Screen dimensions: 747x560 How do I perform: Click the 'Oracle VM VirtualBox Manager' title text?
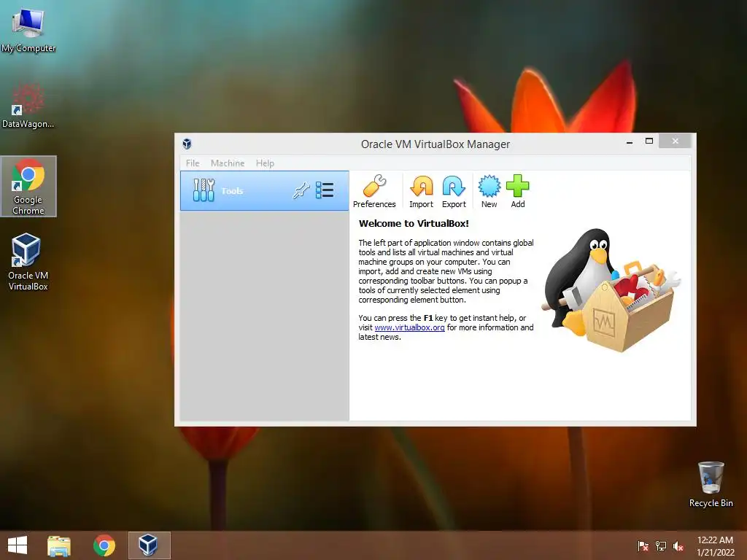(x=436, y=144)
